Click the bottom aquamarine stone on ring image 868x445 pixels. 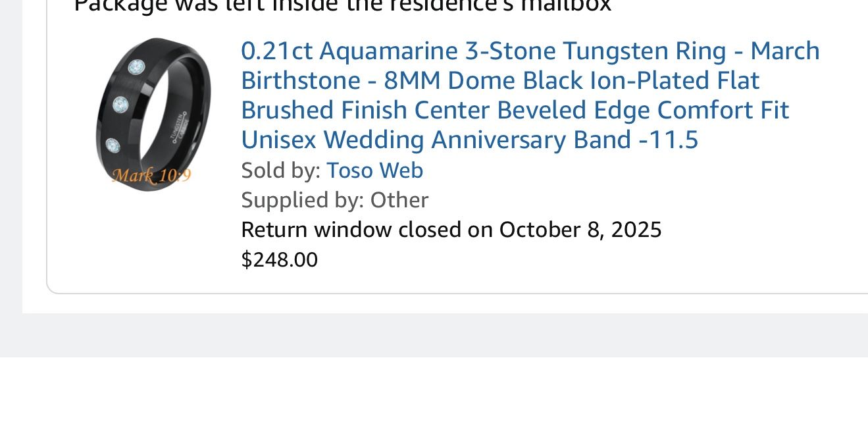pyautogui.click(x=113, y=145)
